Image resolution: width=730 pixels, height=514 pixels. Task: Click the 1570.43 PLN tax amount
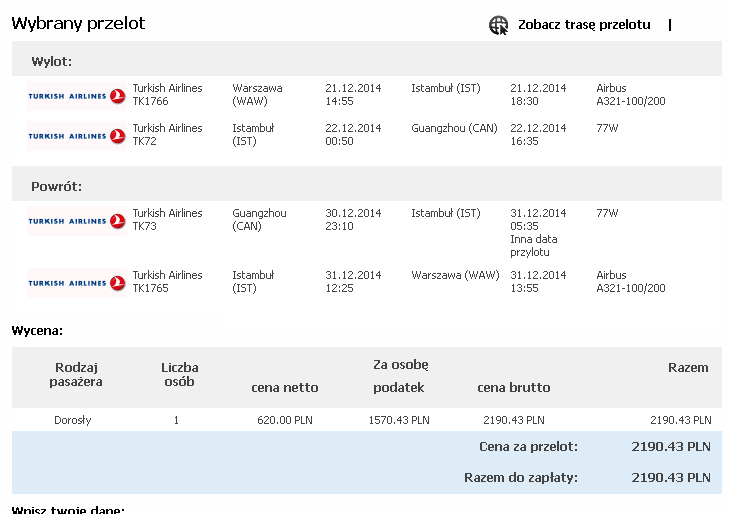(x=399, y=420)
